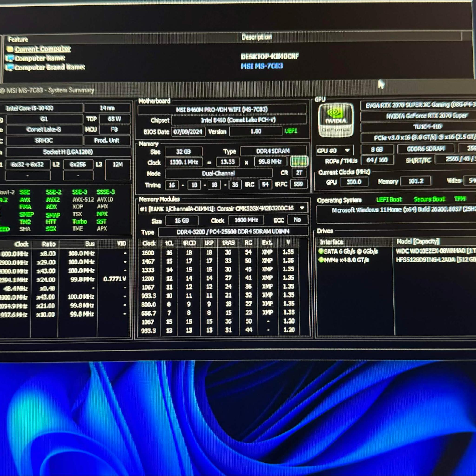476x476 pixels.
Task: Select Current Computer tree item
Action: tap(42, 49)
